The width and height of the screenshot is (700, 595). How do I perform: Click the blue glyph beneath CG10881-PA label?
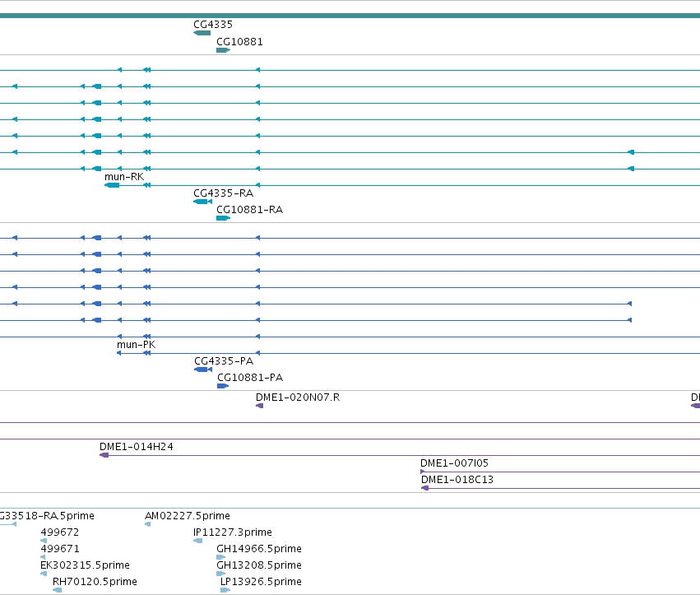(223, 386)
